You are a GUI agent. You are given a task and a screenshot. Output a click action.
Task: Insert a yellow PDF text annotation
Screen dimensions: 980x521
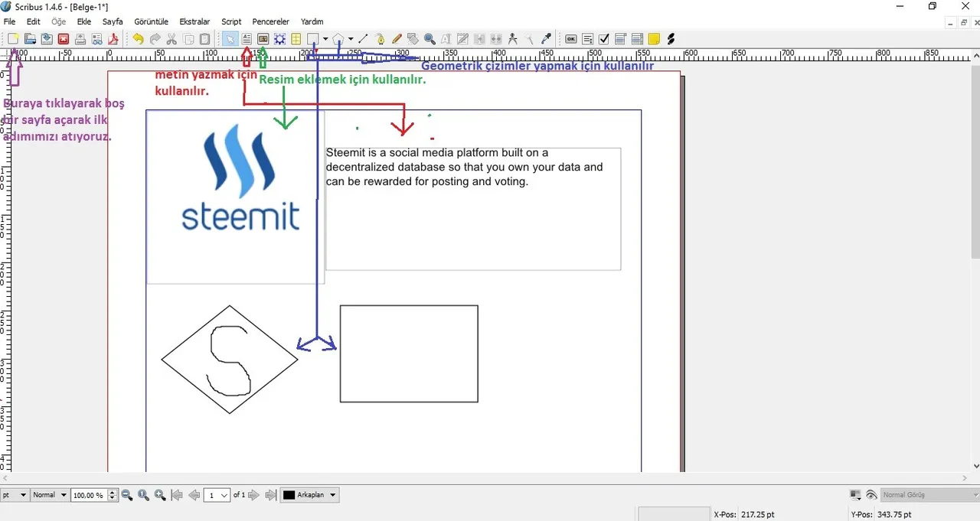click(654, 39)
